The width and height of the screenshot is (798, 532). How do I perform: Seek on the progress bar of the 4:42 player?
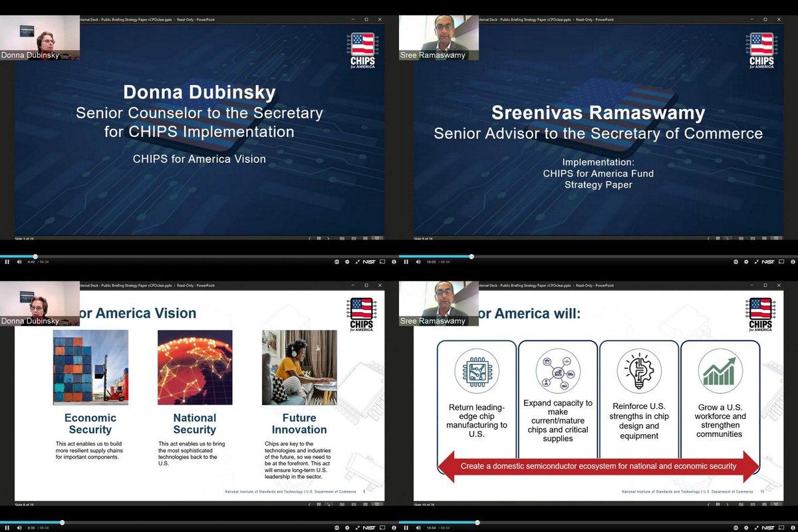point(199,256)
